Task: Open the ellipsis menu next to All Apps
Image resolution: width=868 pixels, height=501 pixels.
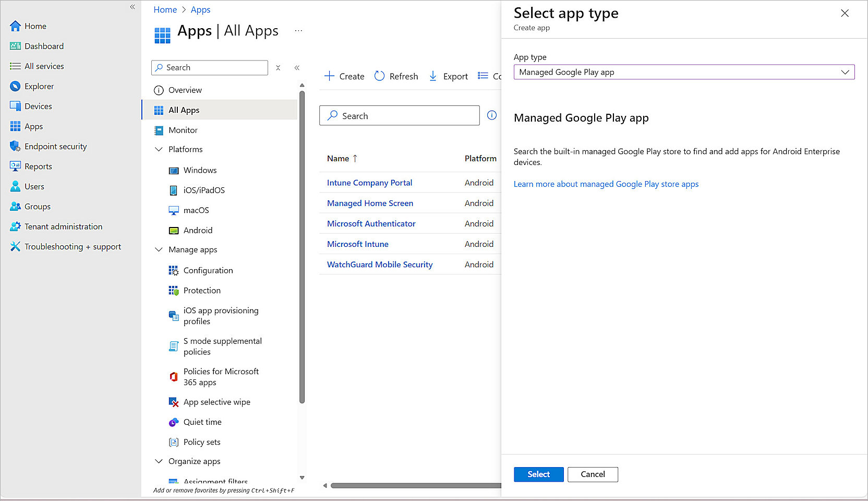Action: tap(298, 30)
